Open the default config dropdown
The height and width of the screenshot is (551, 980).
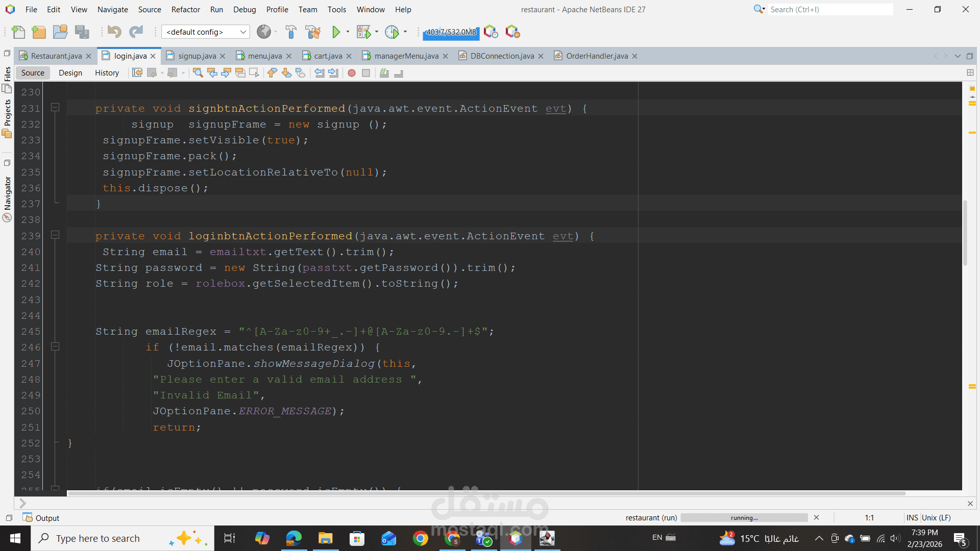point(205,32)
